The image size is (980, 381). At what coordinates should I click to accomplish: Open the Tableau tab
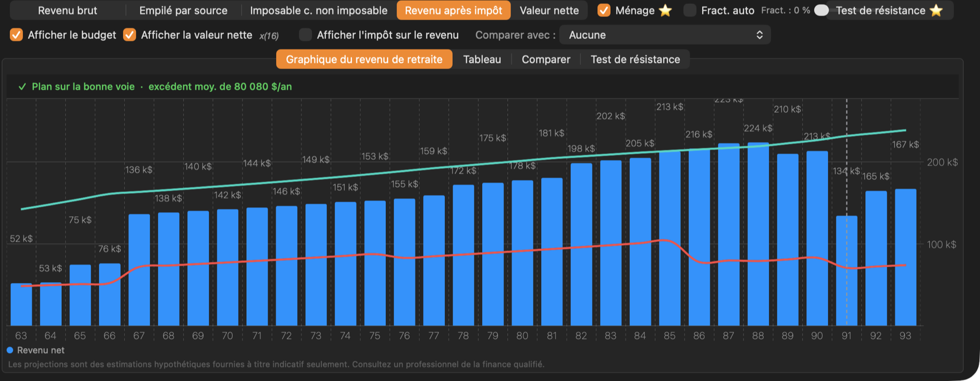click(482, 60)
